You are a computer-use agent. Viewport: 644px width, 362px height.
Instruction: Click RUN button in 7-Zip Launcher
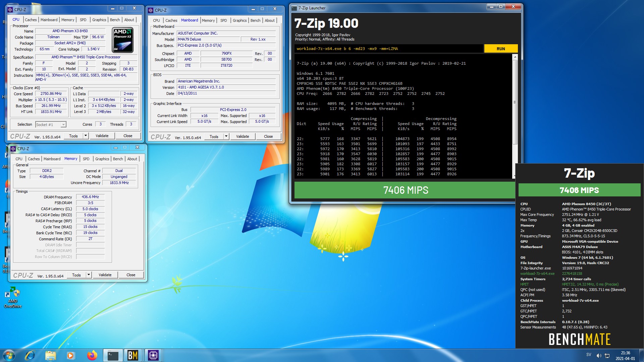[501, 49]
